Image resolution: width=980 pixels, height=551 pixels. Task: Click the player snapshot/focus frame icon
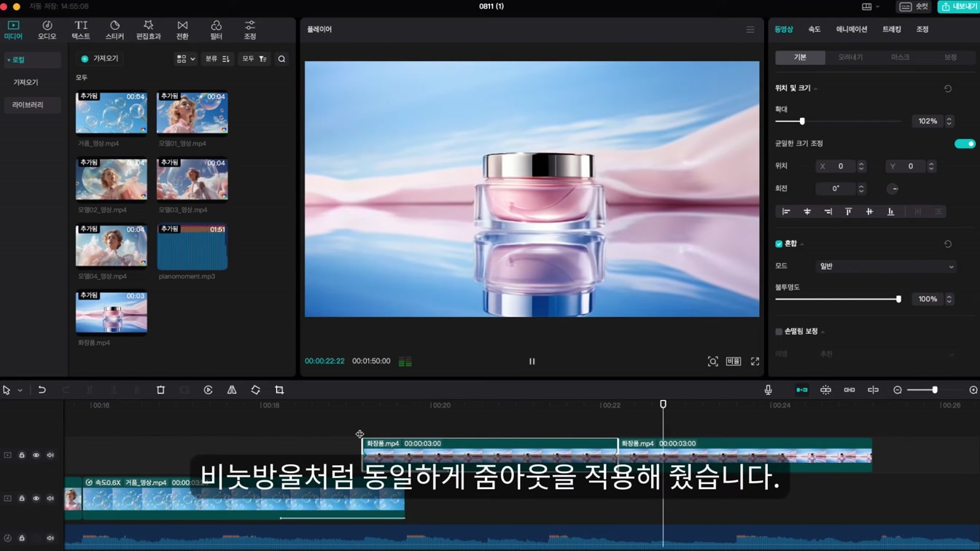pos(712,362)
